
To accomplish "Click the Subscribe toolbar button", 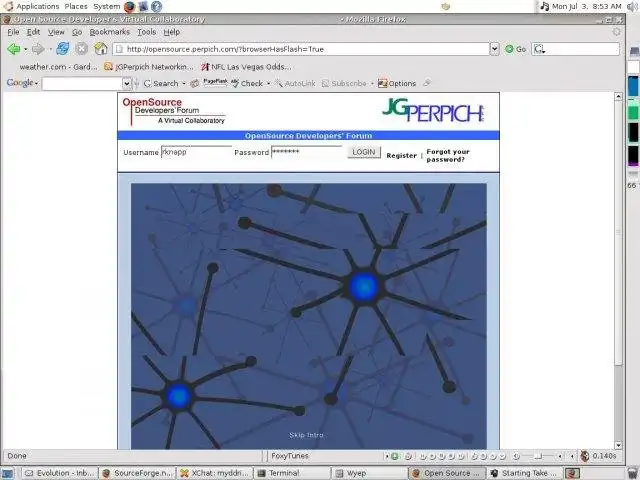I will pos(344,83).
